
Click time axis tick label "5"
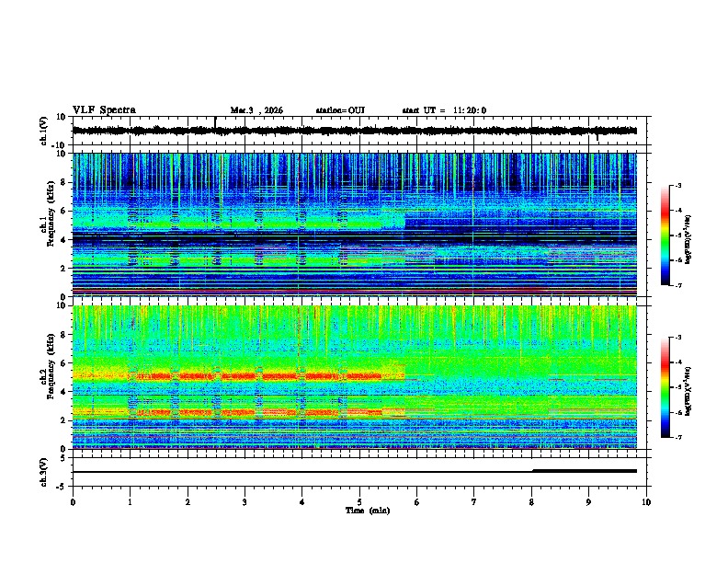coord(359,502)
